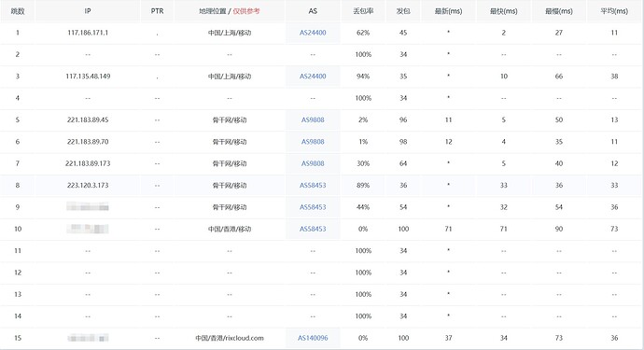Click the 44% packet loss in hop 9
The image size is (644, 350).
(363, 207)
